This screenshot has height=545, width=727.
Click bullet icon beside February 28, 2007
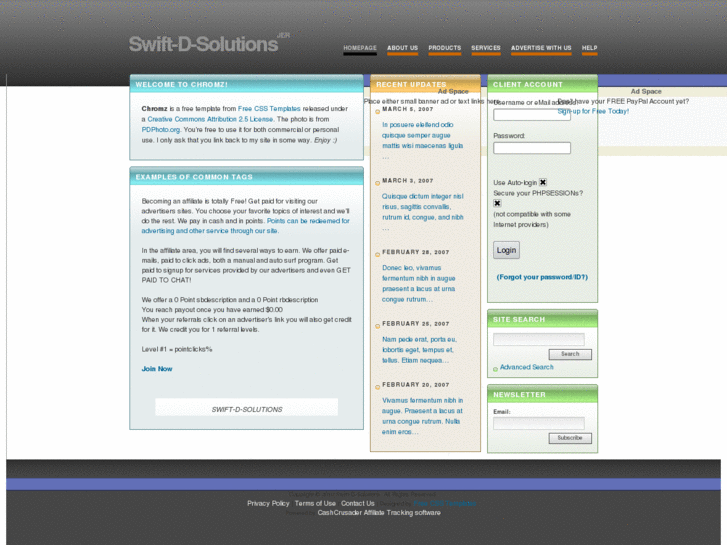coord(377,254)
